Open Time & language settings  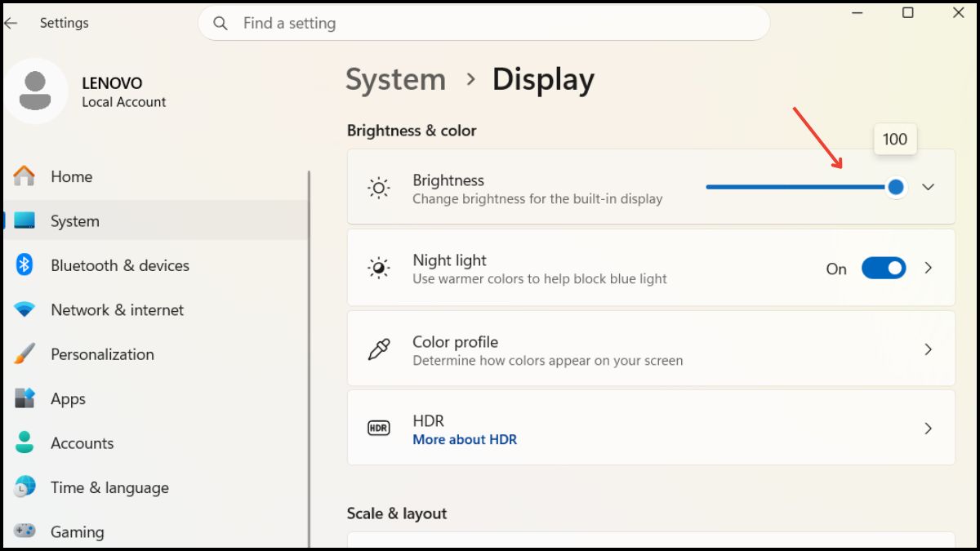click(156, 487)
